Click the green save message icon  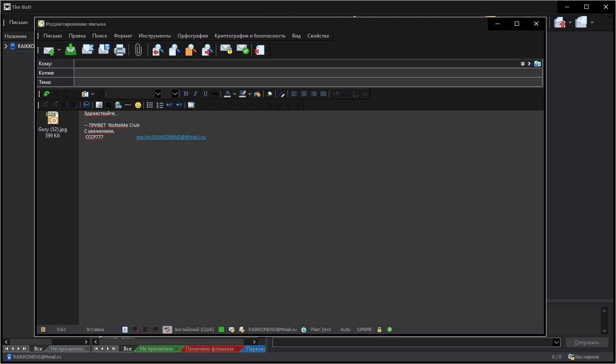[71, 50]
